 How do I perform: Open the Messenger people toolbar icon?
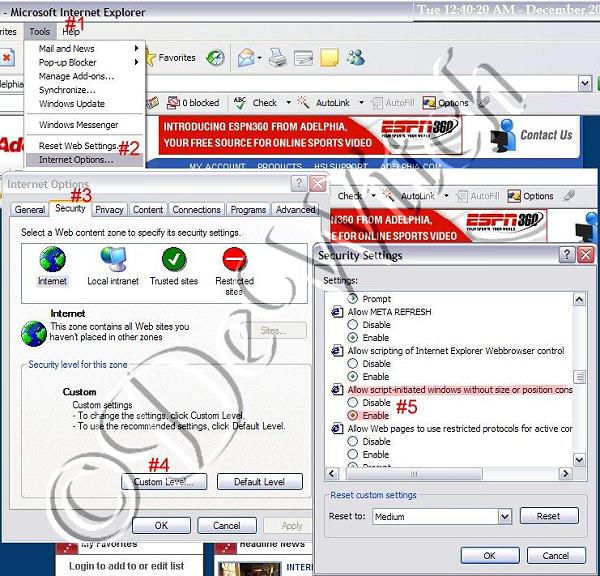click(355, 58)
